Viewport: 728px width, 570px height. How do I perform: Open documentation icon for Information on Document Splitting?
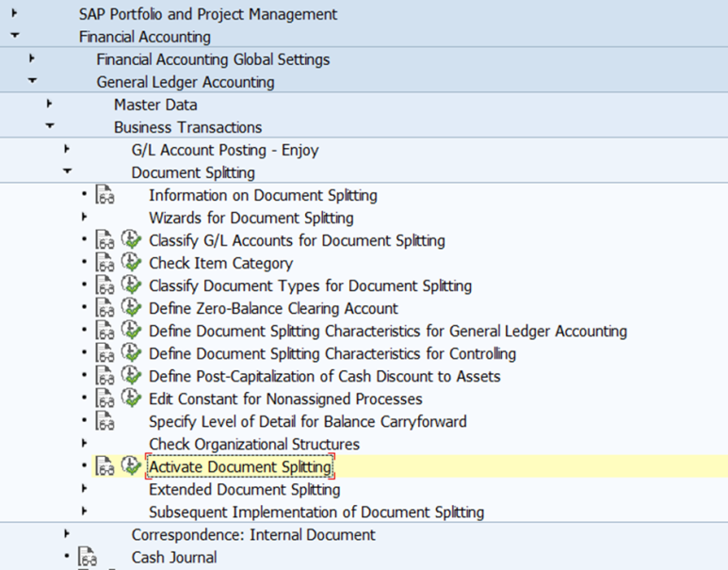pos(105,195)
